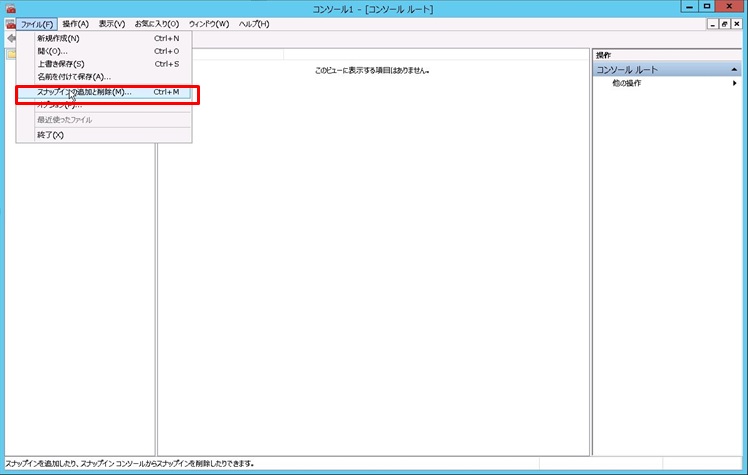Collapse the コンソール ルート actions section arrow
Image resolution: width=748 pixels, height=475 pixels.
point(733,70)
